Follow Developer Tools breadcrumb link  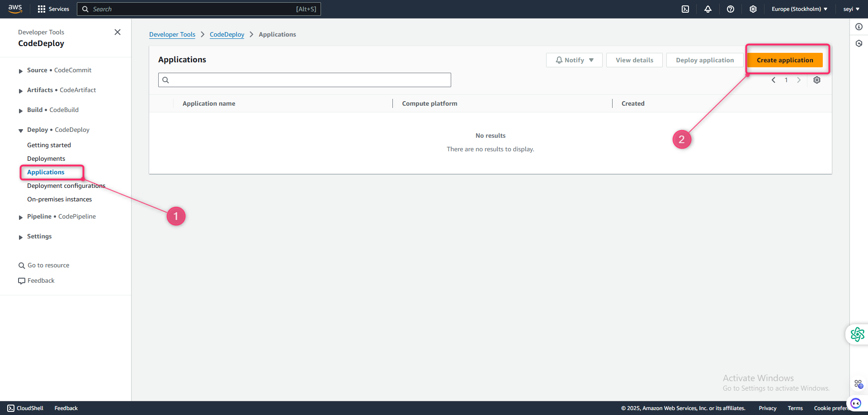(172, 34)
